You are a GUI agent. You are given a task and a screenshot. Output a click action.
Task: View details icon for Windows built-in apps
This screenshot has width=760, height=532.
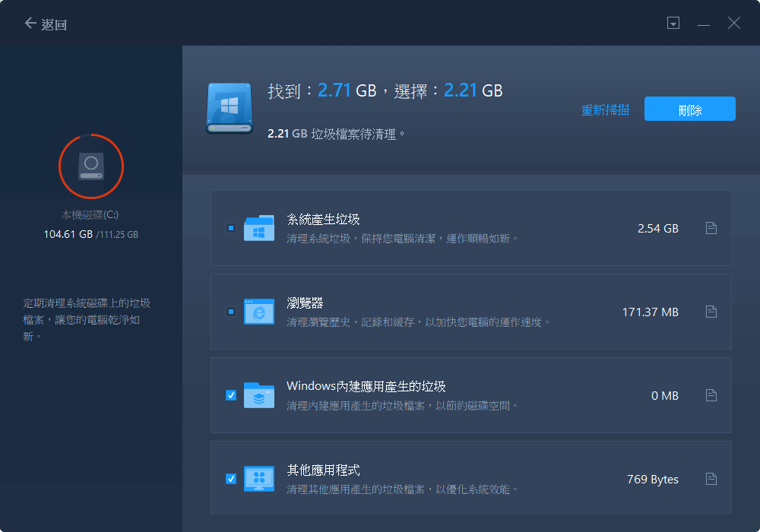(711, 395)
